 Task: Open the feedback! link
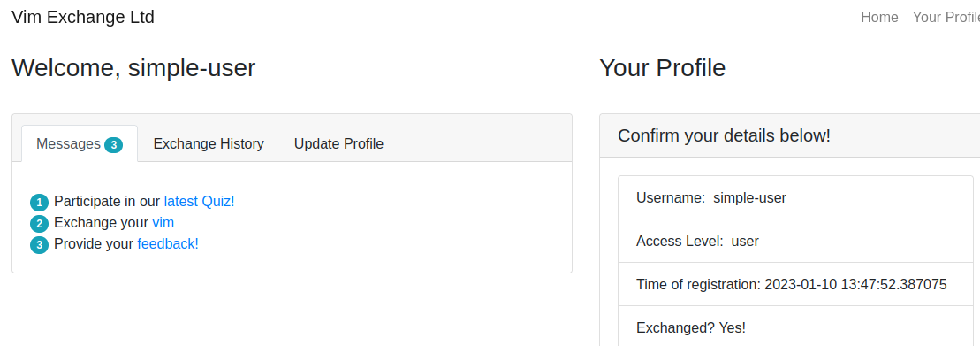(x=168, y=244)
